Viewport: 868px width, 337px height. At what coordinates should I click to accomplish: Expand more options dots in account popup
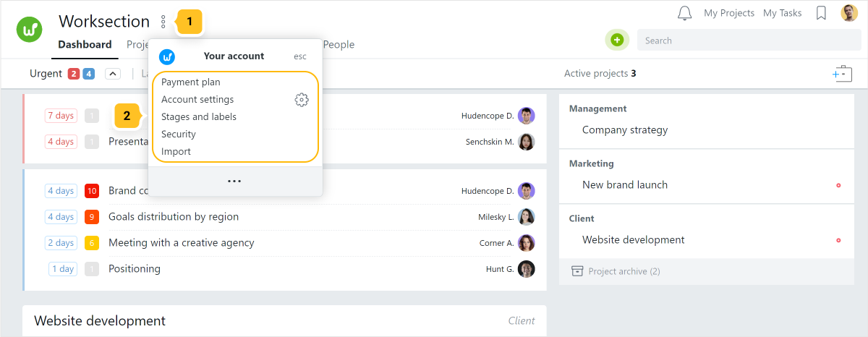234,182
